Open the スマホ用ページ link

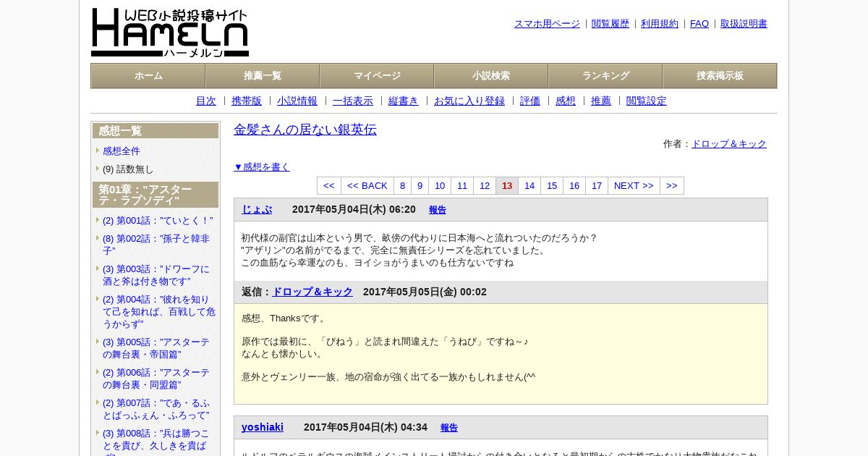tap(547, 24)
